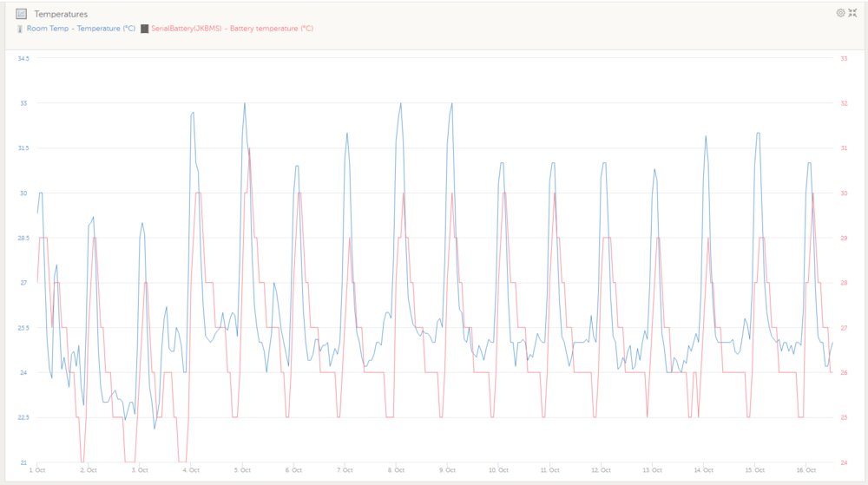The height and width of the screenshot is (485, 868).
Task: Select the 5. Oct date label
Action: point(243,470)
